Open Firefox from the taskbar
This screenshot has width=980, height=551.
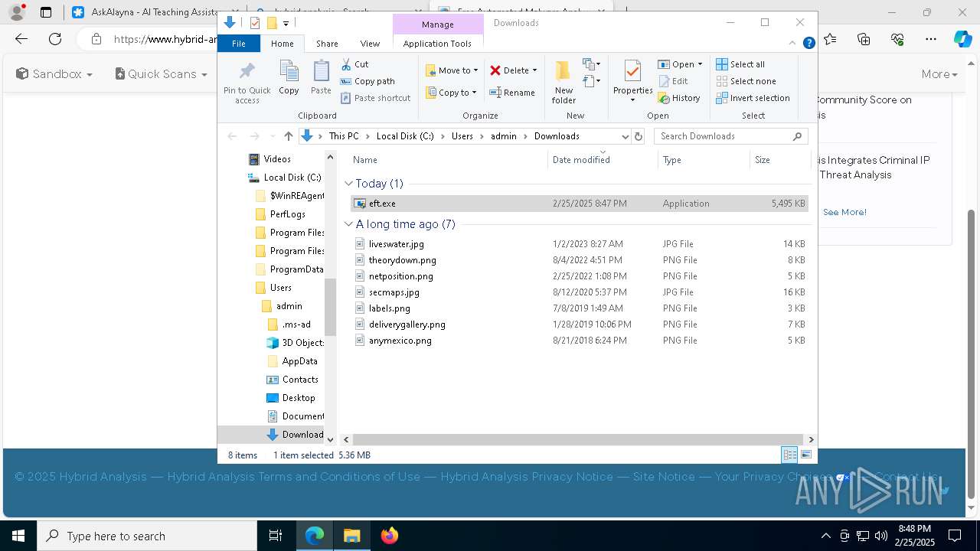389,536
